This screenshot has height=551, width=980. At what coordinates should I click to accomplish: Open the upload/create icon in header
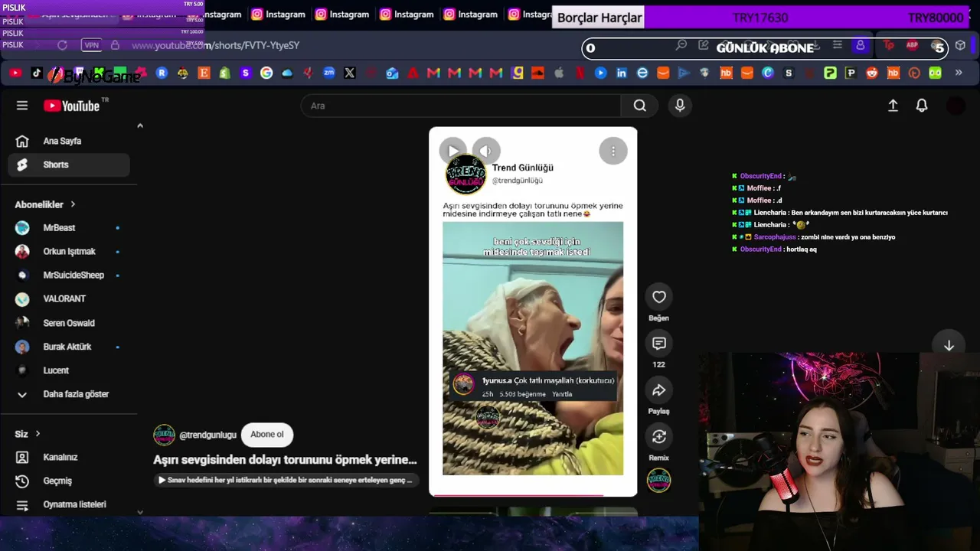point(893,106)
